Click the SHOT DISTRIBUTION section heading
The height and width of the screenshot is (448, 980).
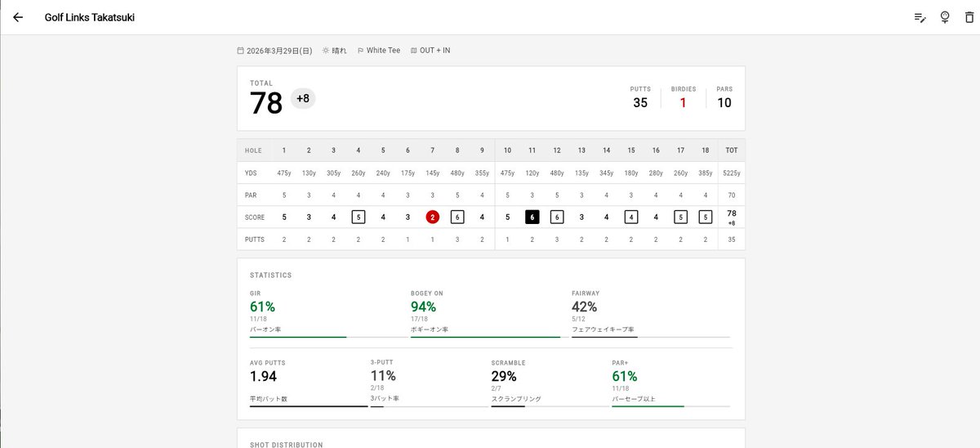click(x=286, y=445)
